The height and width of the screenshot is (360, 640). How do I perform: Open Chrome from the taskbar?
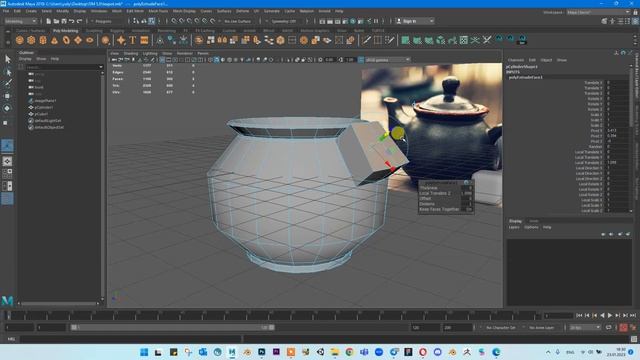pyautogui.click(x=349, y=352)
